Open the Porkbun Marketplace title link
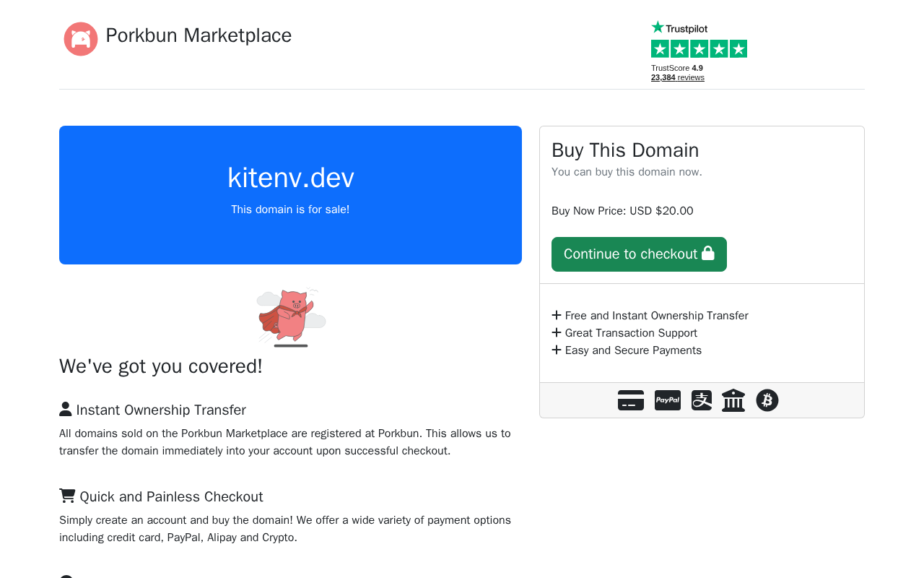Viewport: 924px width, 578px height. pyautogui.click(x=199, y=35)
